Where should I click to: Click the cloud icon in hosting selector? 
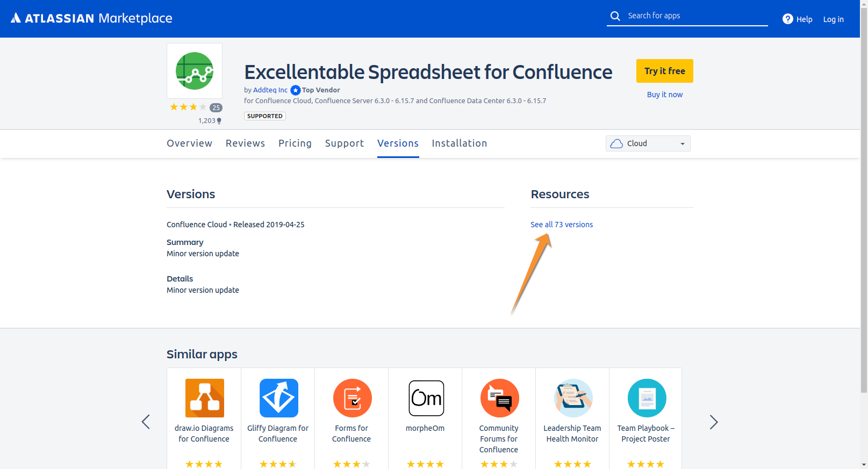tap(616, 143)
